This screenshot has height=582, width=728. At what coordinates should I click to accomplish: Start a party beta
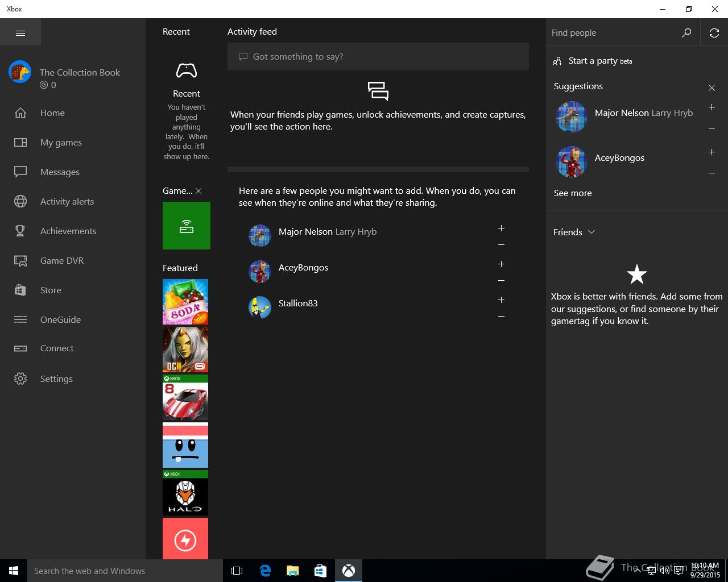(x=592, y=61)
